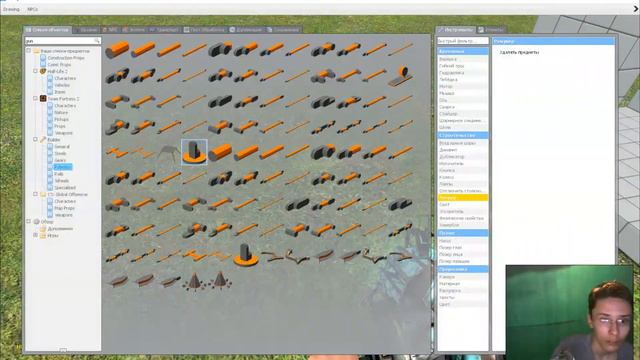Open Rails under Builder
Viewport: 640px width, 360px height.
tap(59, 174)
